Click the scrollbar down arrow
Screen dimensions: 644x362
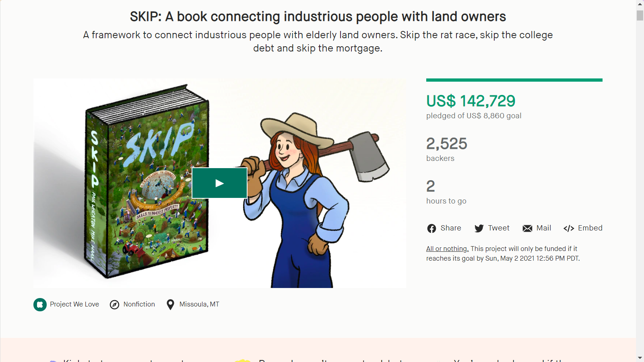pyautogui.click(x=640, y=358)
